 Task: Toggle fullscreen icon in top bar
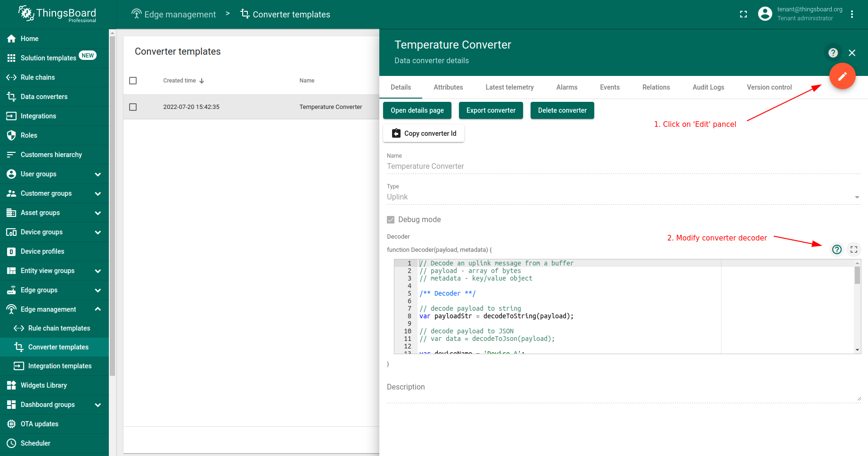(x=744, y=14)
